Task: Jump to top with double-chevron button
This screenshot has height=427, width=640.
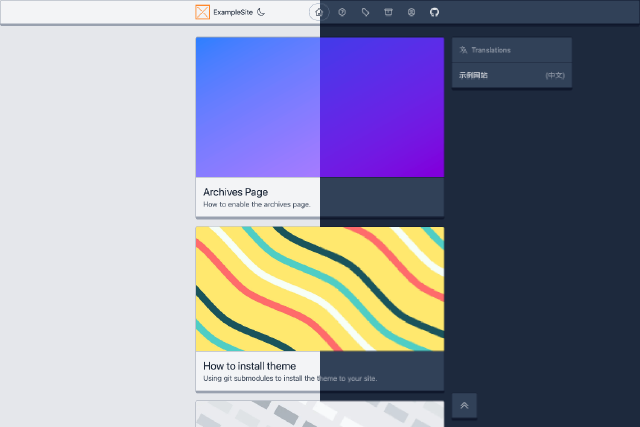Action: (464, 405)
